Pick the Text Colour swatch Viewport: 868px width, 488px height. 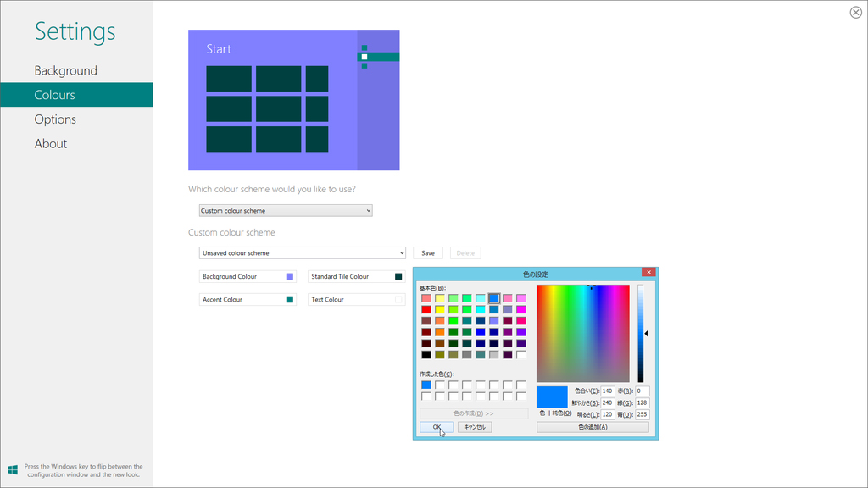(398, 299)
